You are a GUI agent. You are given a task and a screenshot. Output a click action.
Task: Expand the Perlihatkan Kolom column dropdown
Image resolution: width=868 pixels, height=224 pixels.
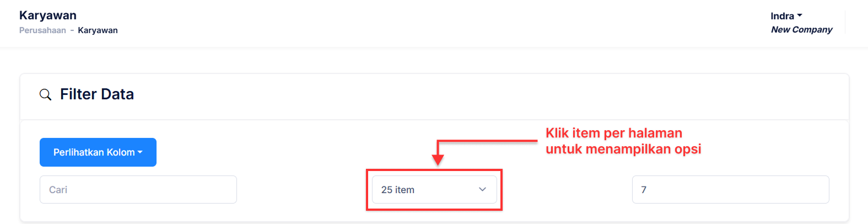(98, 152)
